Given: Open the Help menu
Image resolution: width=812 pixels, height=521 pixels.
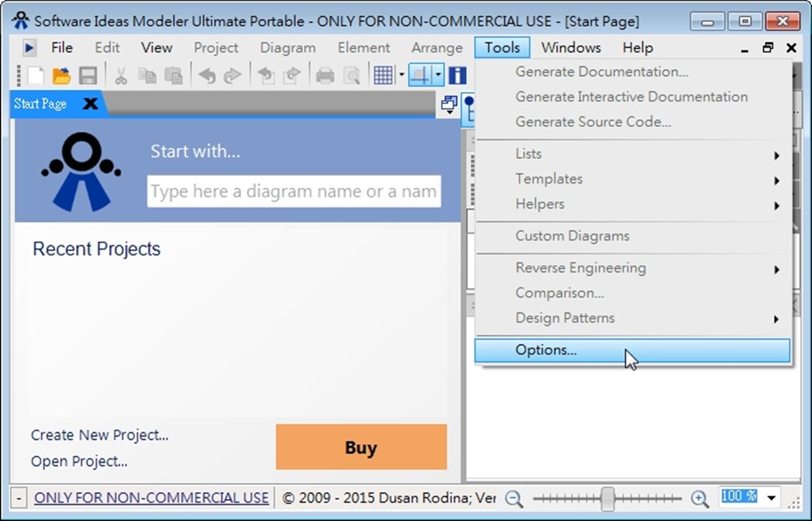Looking at the screenshot, I should point(638,47).
